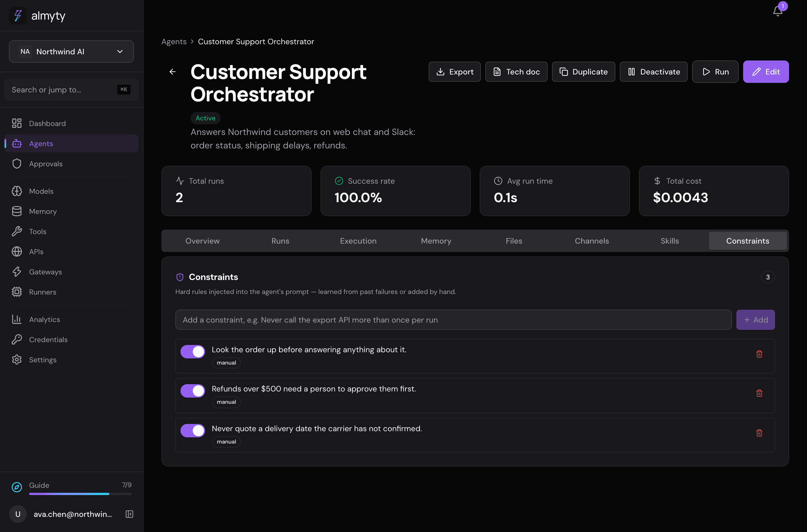The width and height of the screenshot is (807, 532).
Task: Click the Export button
Action: (454, 72)
